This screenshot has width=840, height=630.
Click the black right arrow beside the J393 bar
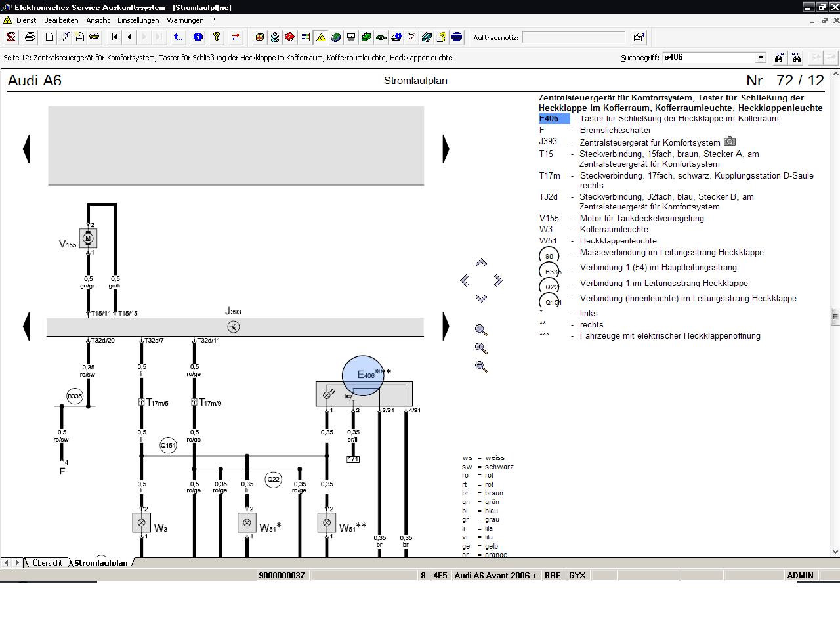446,326
